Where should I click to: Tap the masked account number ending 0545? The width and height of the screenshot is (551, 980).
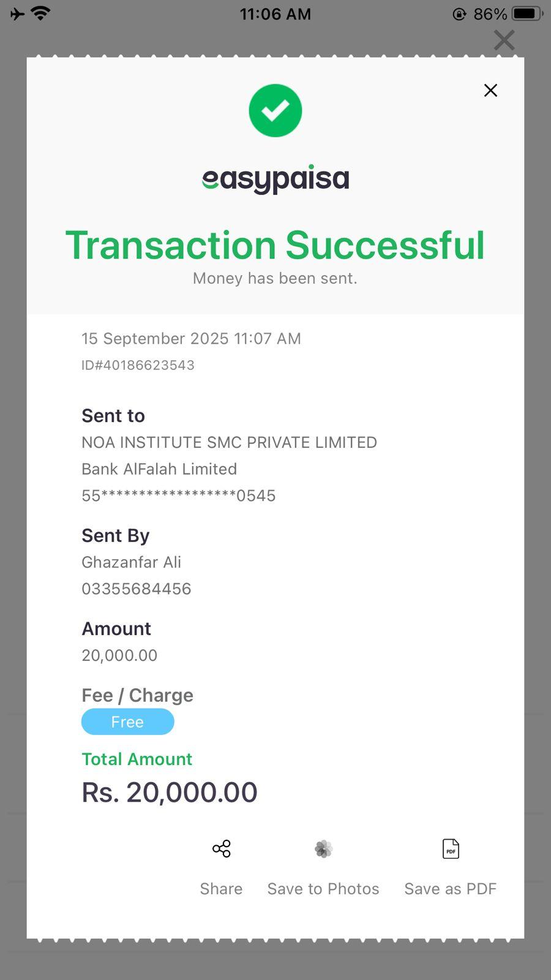[x=179, y=496]
